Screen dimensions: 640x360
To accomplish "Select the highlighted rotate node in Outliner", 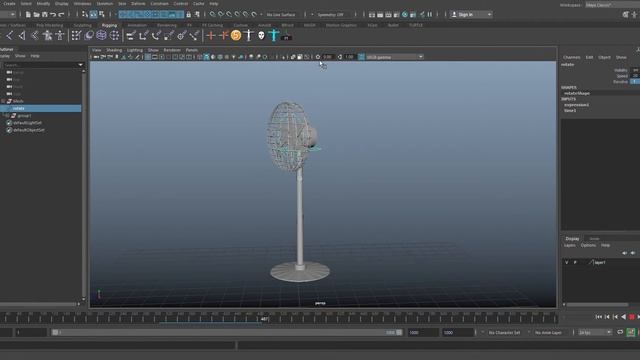I will 41,109.
